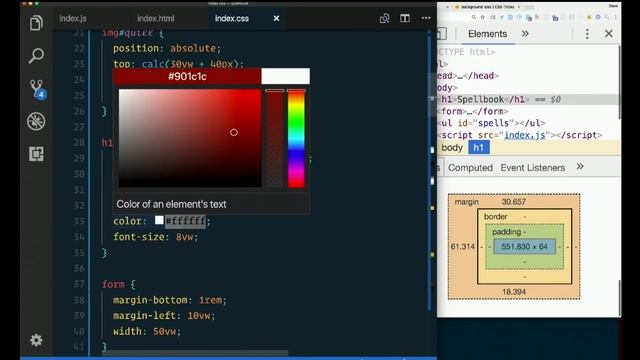Image resolution: width=640 pixels, height=360 pixels.
Task: Click the original white color swatch in picker
Action: tap(285, 76)
